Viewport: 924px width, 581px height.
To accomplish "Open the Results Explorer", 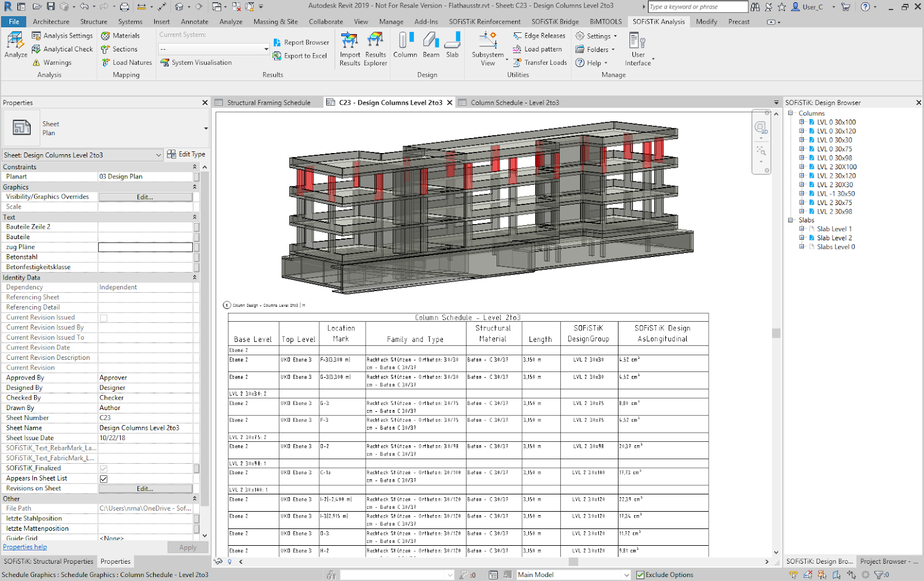I will click(375, 49).
